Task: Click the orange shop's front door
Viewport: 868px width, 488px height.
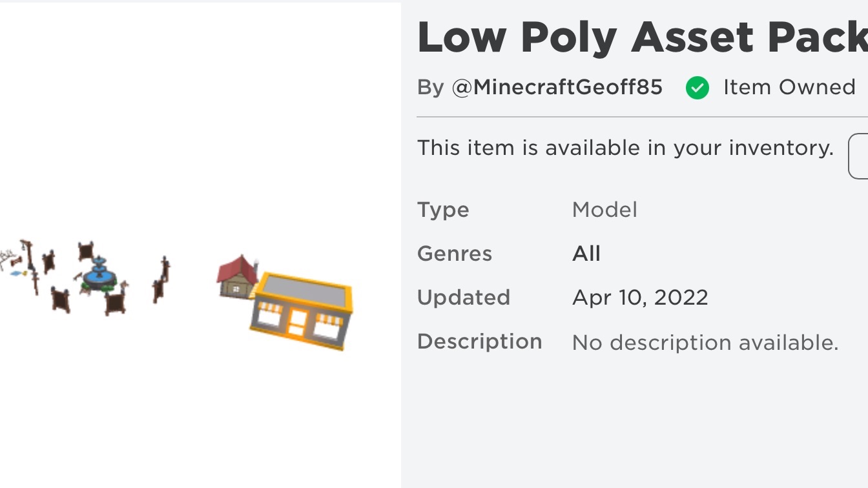Action: (x=298, y=323)
